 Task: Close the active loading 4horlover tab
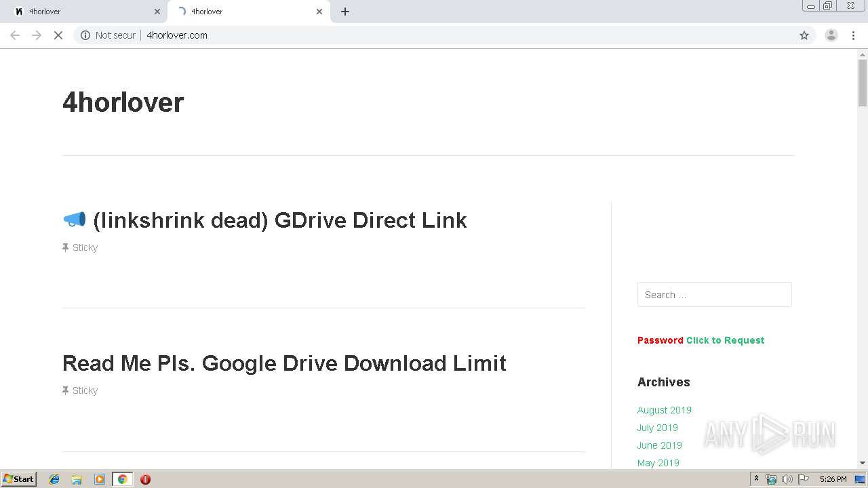(x=319, y=12)
